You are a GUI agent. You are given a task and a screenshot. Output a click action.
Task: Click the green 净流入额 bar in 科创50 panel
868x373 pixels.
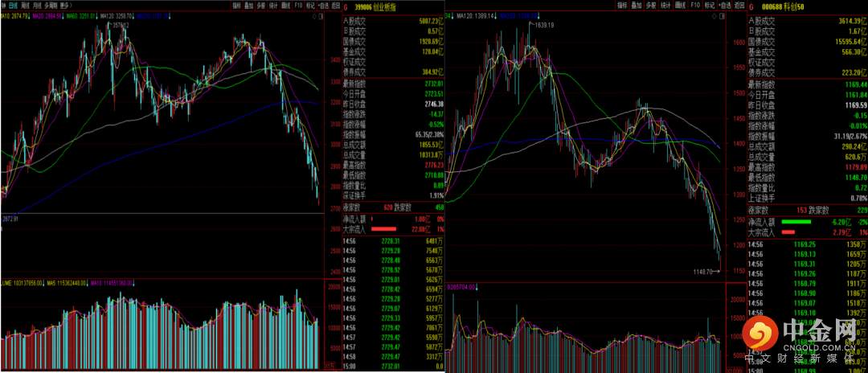tap(796, 221)
